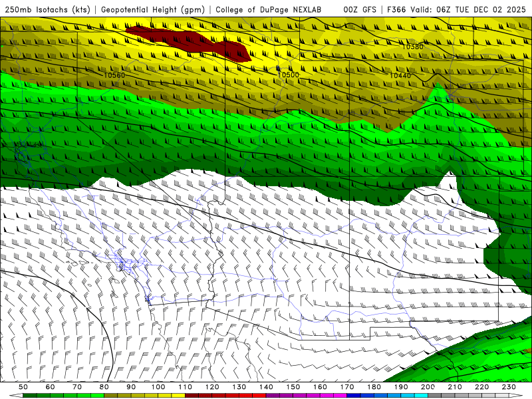The height and width of the screenshot is (399, 532).
Task: Click the maroon jet streak wind maximum area
Action: click(x=189, y=41)
